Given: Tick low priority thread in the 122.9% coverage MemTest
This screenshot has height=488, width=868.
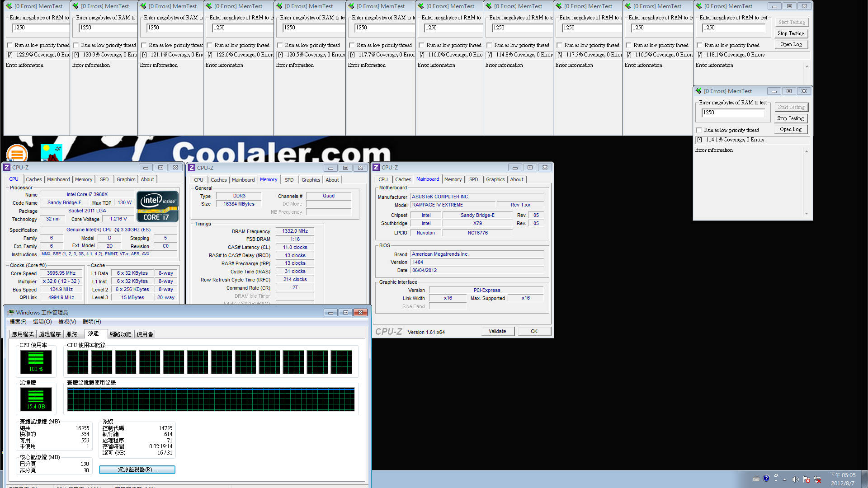Looking at the screenshot, I should (9, 46).
